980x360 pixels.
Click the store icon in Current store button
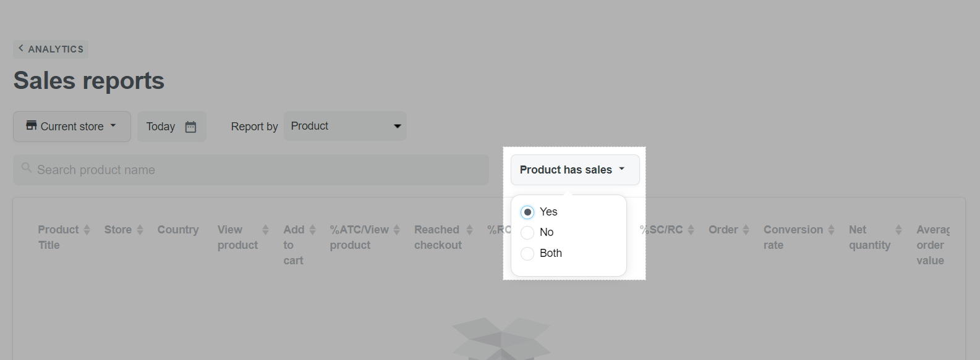point(32,125)
